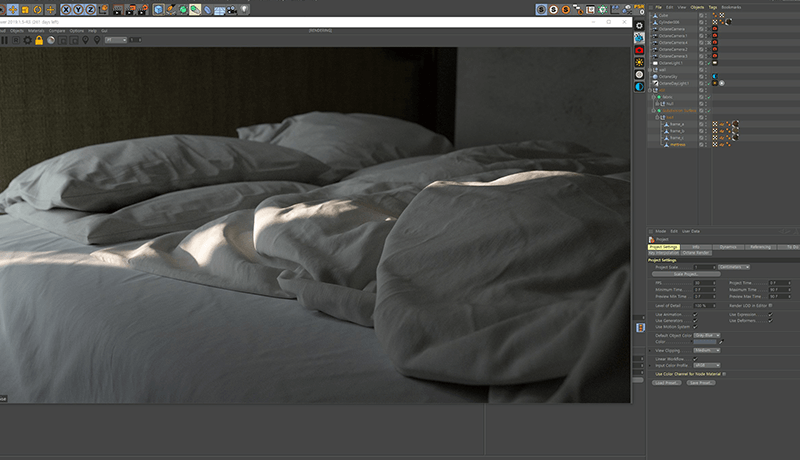Click the green generator Subdivision Surface icon
Screen dimensions: 800x460
pyautogui.click(x=183, y=9)
